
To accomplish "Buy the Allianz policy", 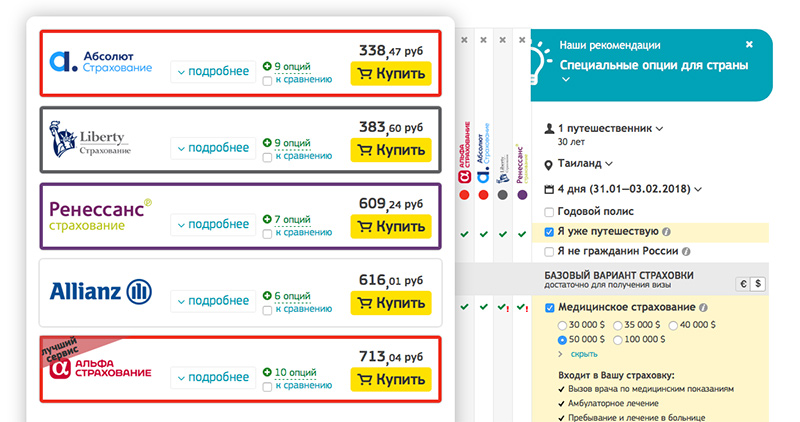I will [391, 303].
